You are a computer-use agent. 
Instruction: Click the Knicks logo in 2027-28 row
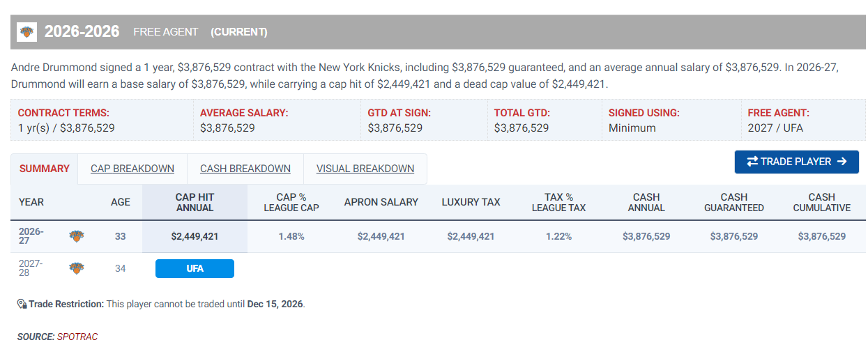pos(77,268)
